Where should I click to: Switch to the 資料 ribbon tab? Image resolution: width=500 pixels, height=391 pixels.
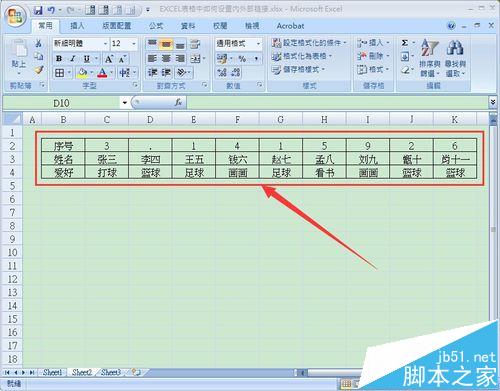point(188,26)
